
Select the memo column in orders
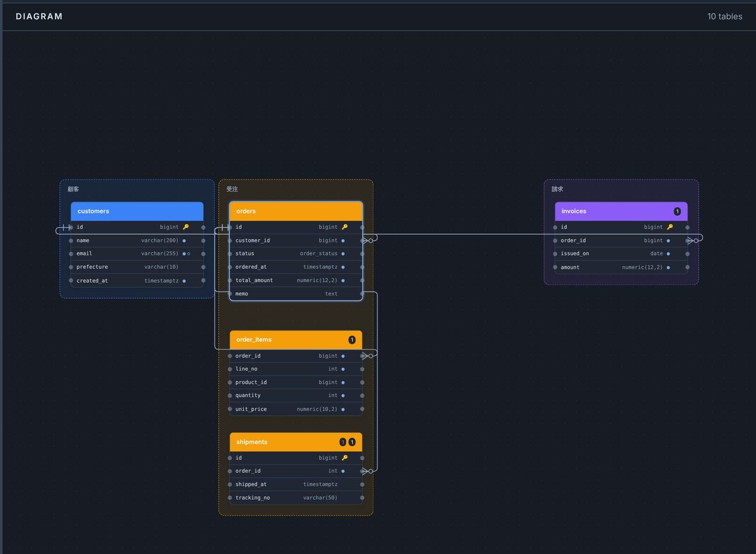click(x=296, y=294)
